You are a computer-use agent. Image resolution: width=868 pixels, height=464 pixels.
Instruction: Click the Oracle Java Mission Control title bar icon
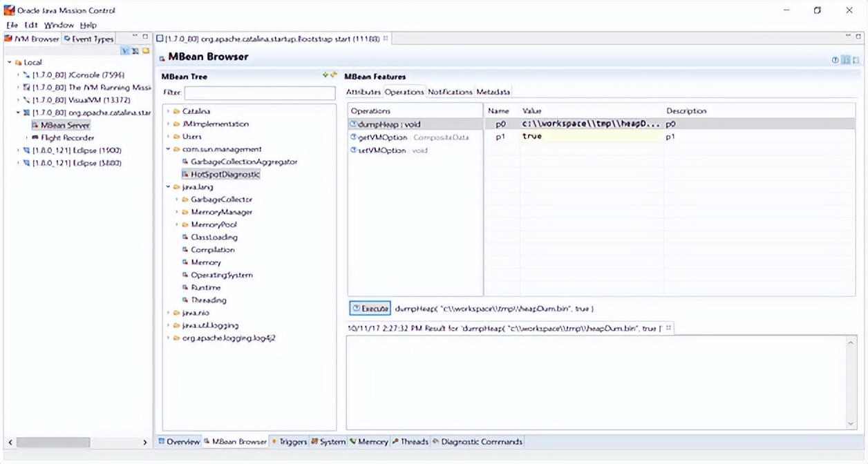click(x=9, y=10)
